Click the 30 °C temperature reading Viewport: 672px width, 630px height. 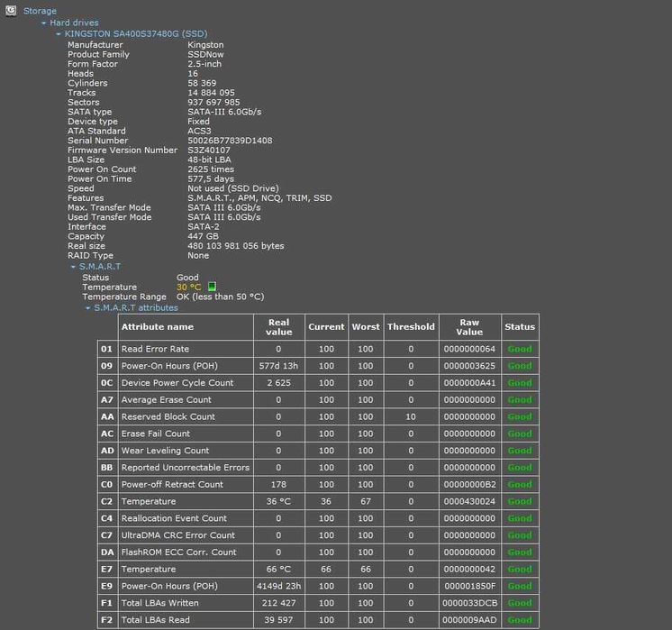(188, 287)
